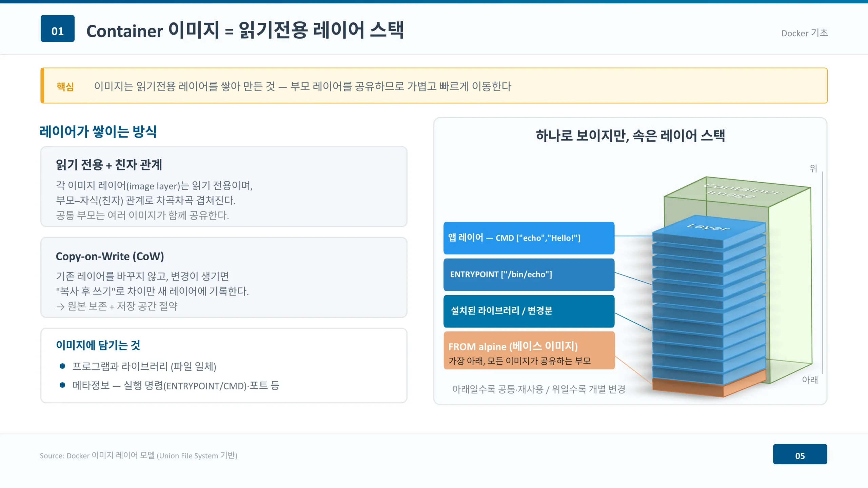Screen dimensions: 868x488
Task: Click the "아래" axis label
Action: tap(810, 380)
